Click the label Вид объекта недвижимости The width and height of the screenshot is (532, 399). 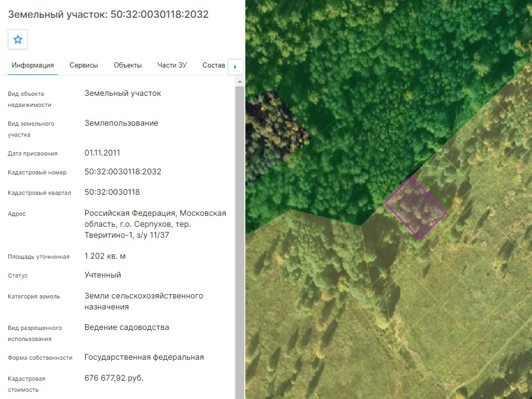[x=29, y=99]
